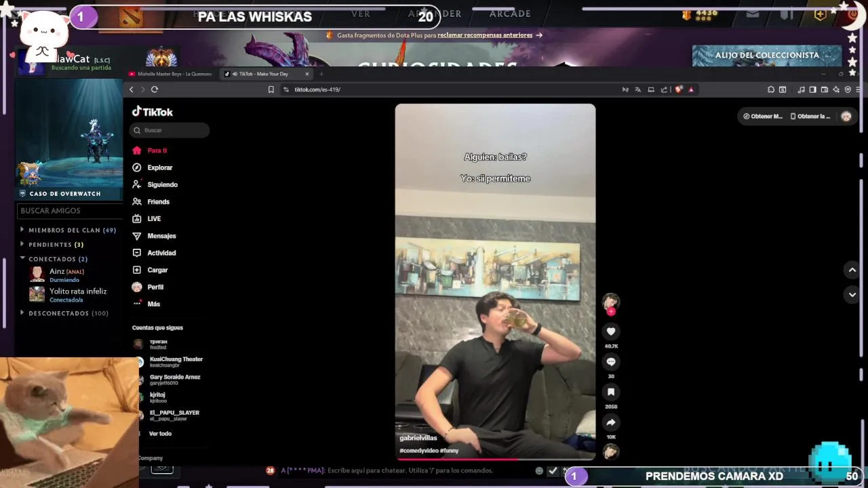868x488 pixels.
Task: Open Más options in TikTok sidebar
Action: tap(146, 304)
